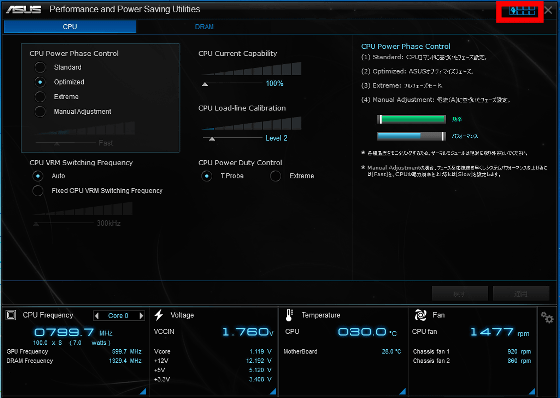560x398 pixels.
Task: Expand the Temperature panel corner arrow
Action: [402, 391]
